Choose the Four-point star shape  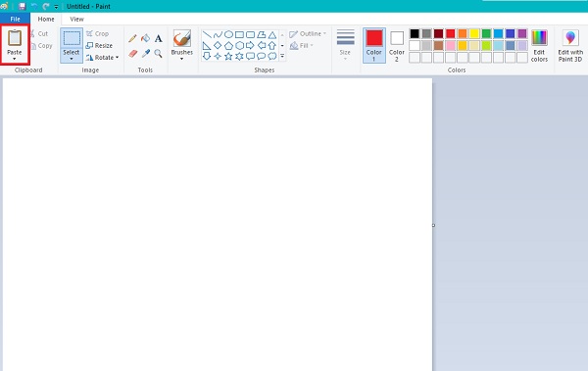218,56
